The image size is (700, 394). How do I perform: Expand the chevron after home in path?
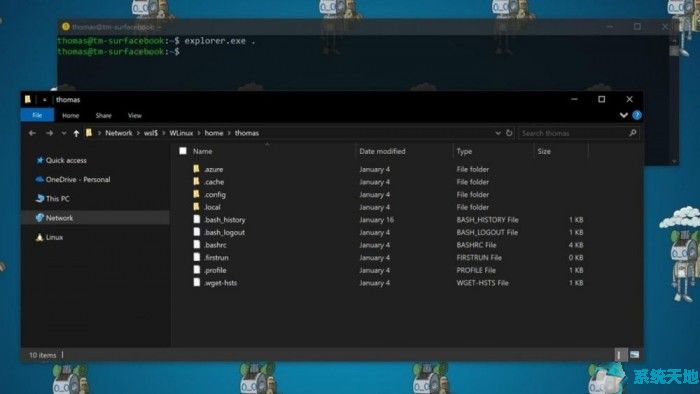click(229, 133)
